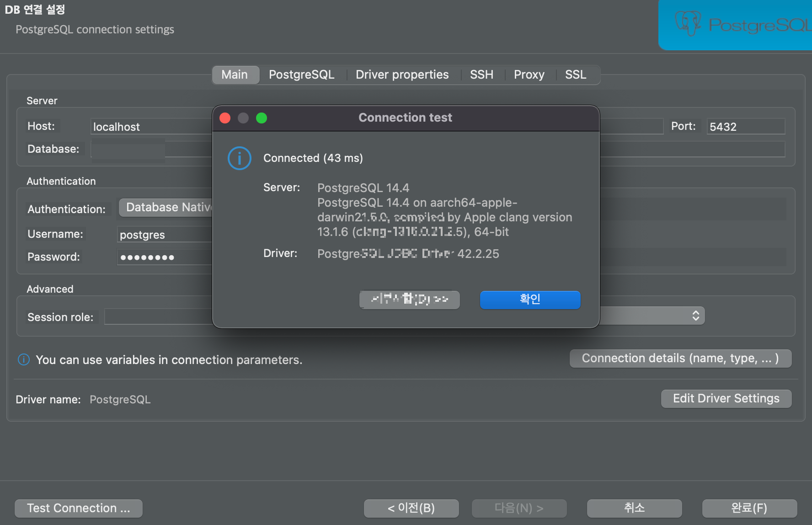Cancel with the 취소 button
The height and width of the screenshot is (525, 812).
[635, 508]
